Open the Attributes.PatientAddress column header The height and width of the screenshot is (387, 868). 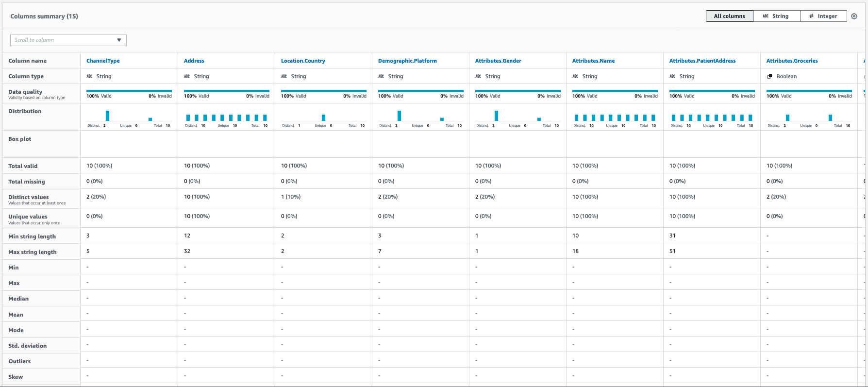coord(702,61)
